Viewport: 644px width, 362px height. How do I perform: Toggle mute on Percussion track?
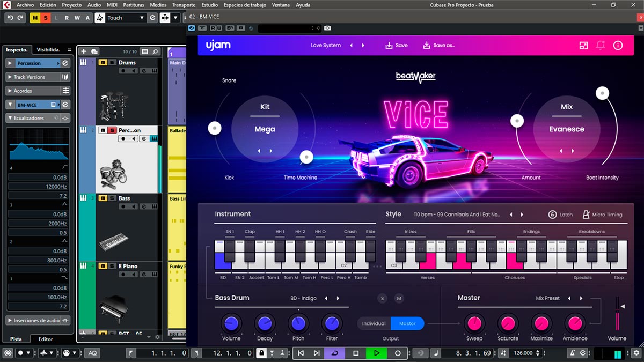103,130
